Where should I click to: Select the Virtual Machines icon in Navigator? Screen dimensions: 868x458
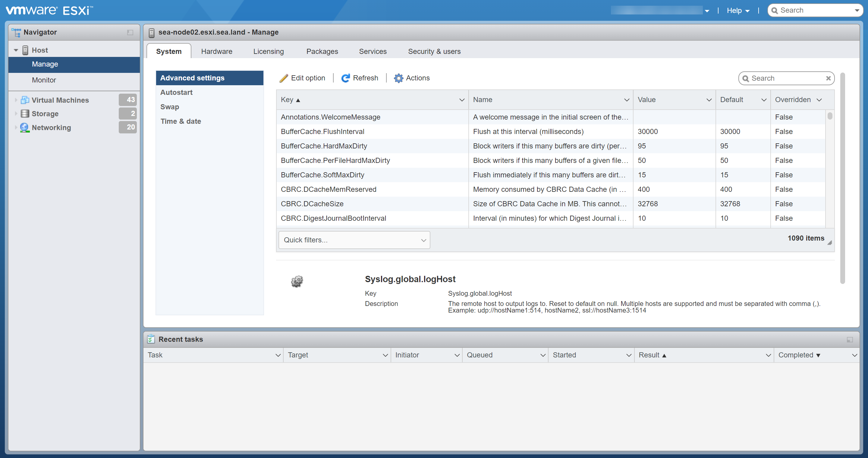(25, 100)
